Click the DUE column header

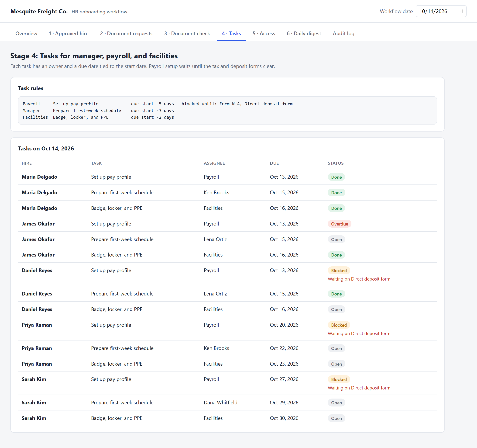[274, 163]
